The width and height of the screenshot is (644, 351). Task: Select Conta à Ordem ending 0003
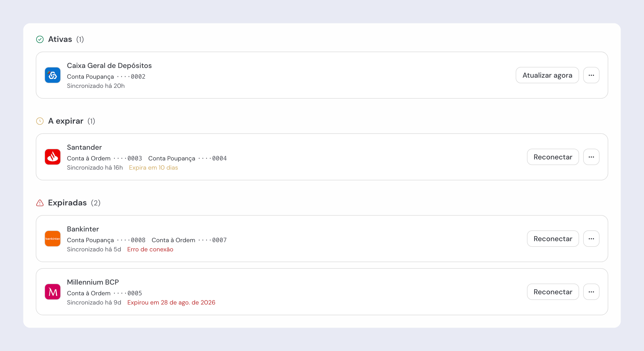[x=105, y=158]
